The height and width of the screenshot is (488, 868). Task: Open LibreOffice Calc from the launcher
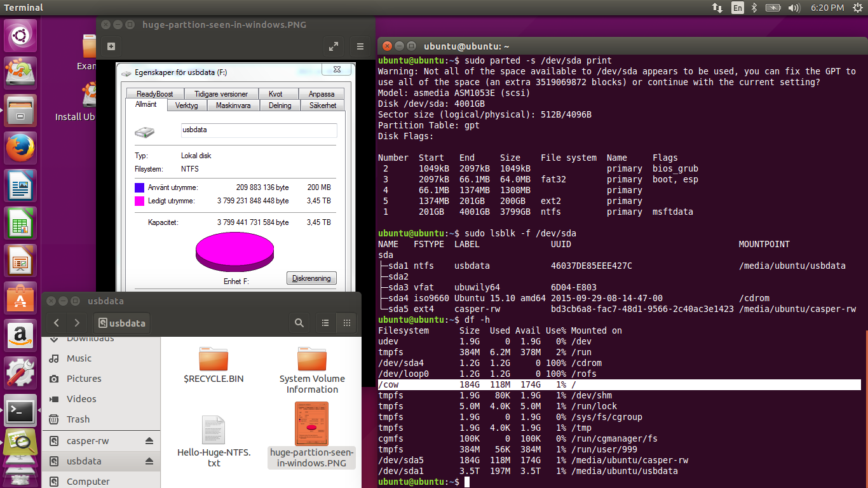(x=21, y=223)
